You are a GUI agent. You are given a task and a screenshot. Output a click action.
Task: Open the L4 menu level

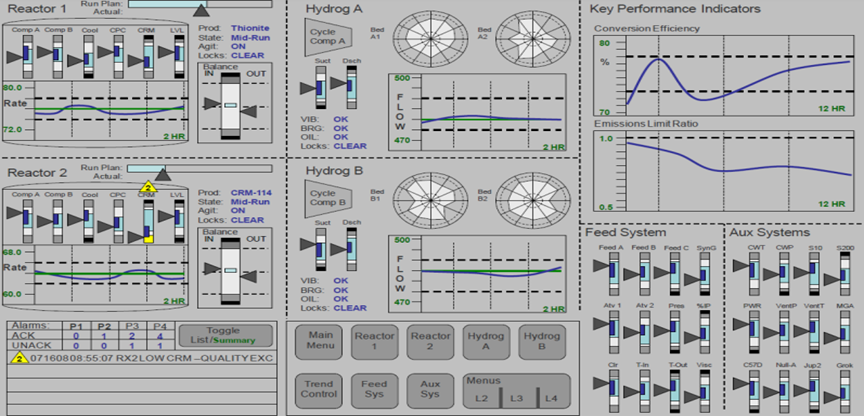click(x=551, y=397)
